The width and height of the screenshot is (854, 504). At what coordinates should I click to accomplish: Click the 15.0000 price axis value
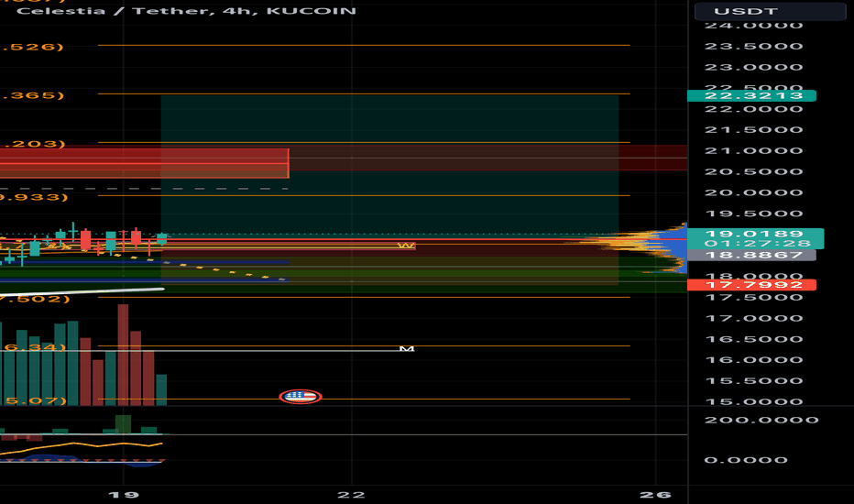[x=754, y=401]
